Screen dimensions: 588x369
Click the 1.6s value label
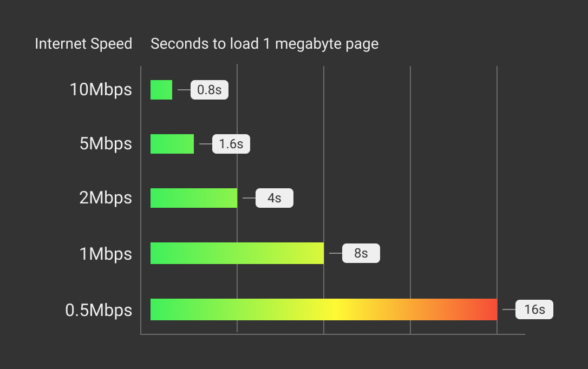tap(231, 144)
